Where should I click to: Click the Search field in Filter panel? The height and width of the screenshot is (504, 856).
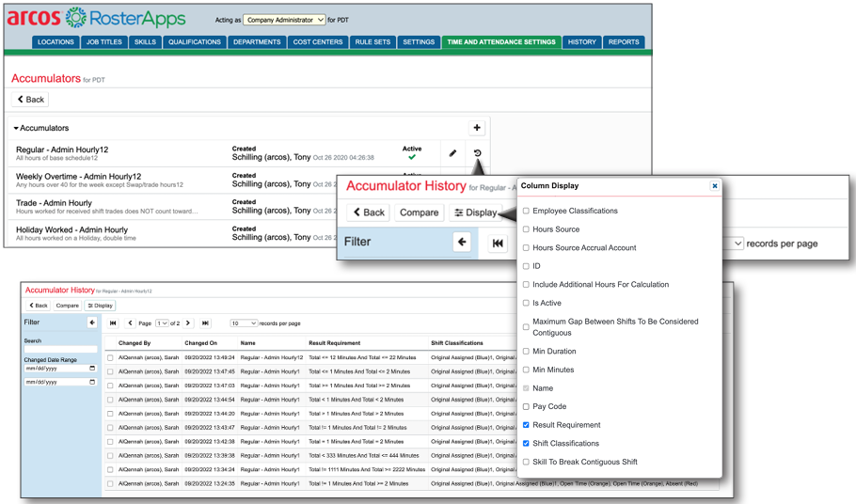60,349
